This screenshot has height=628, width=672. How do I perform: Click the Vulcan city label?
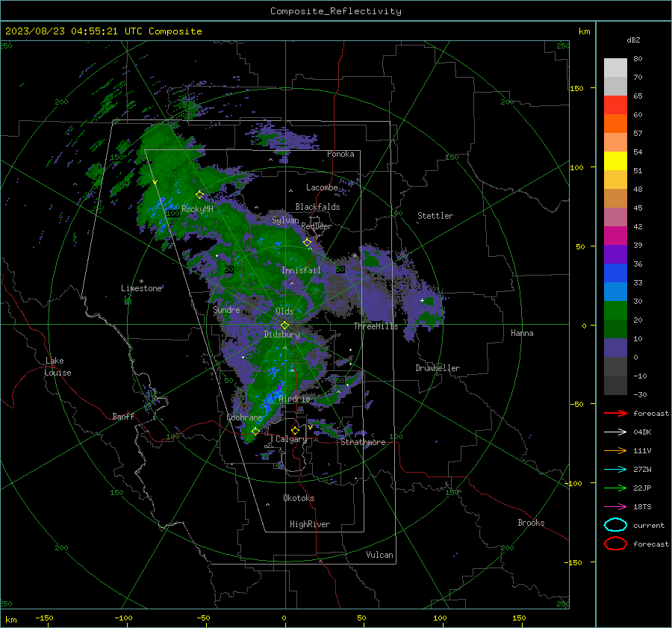click(x=379, y=555)
